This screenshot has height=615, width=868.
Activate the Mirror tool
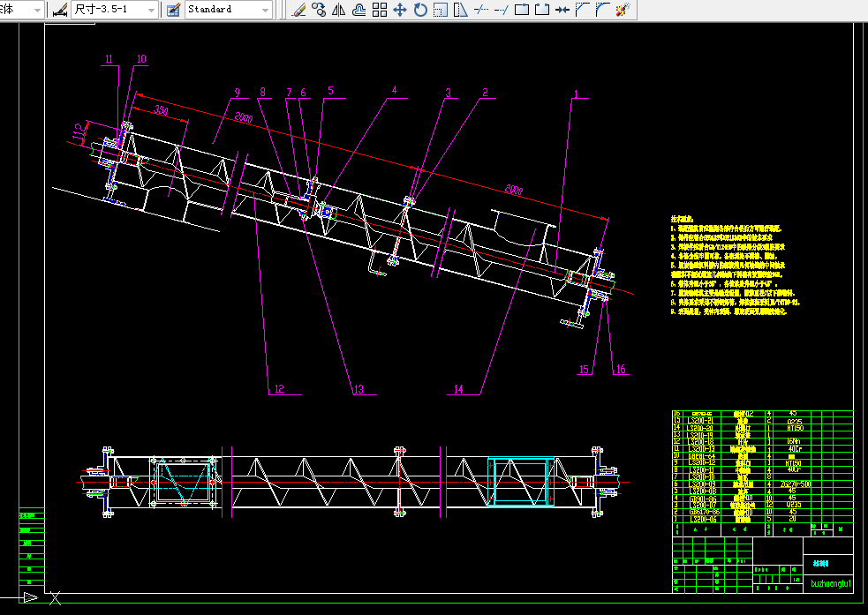click(x=339, y=10)
